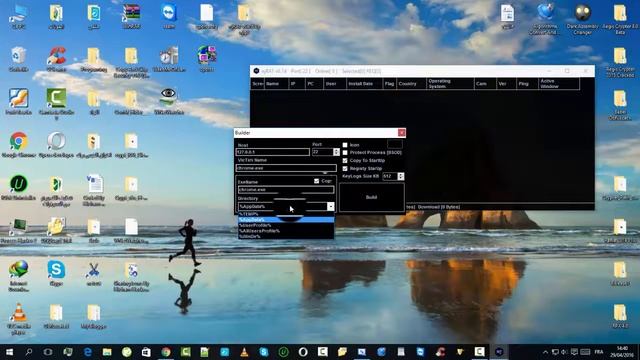
Task: Click Active Window column header
Action: [x=559, y=84]
